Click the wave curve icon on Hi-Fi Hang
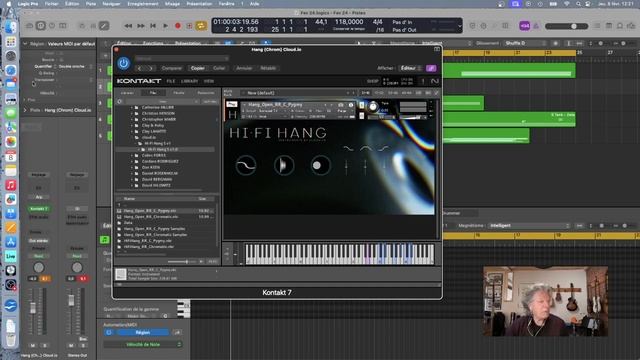Screen dimensions: 640x360 click(x=246, y=165)
